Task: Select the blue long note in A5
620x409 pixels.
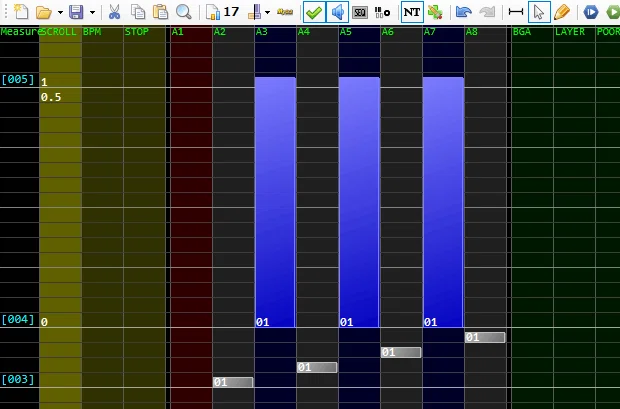Action: point(359,202)
